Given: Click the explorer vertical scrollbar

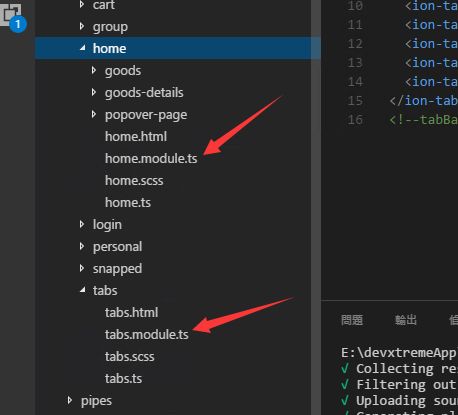Looking at the screenshot, I should point(316,207).
